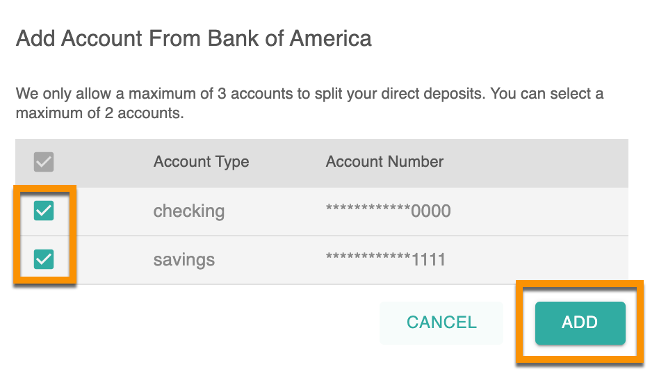Click the 'maximum of 2 accounts.' text line
The image size is (658, 392).
[100, 113]
